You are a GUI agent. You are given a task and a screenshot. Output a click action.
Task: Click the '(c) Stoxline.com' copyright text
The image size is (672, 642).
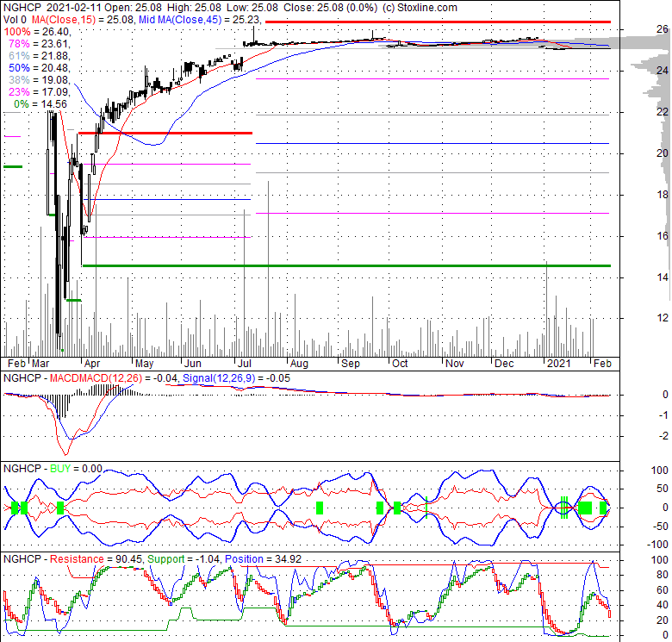click(420, 8)
